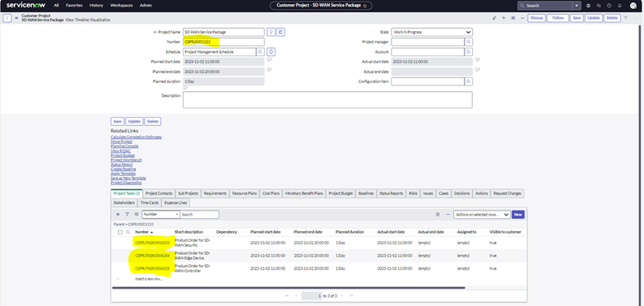Click the horizontal scrollbar under task list
The height and width of the screenshot is (306, 644).
289,288
